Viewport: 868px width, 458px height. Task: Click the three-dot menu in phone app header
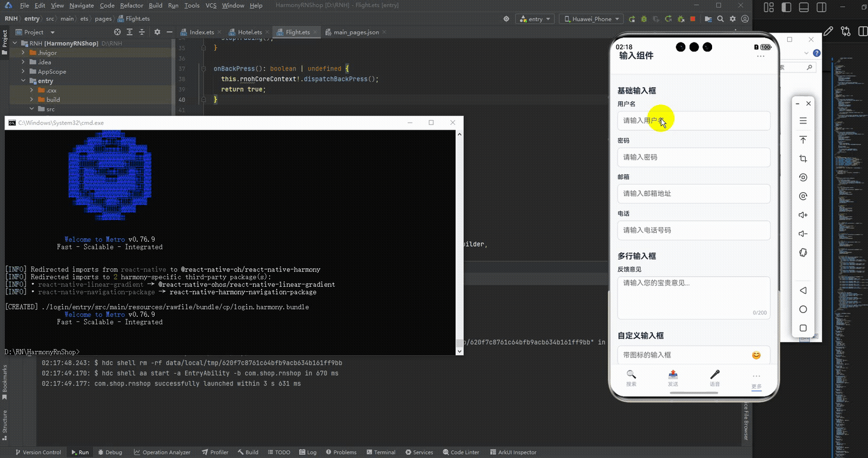(760, 57)
